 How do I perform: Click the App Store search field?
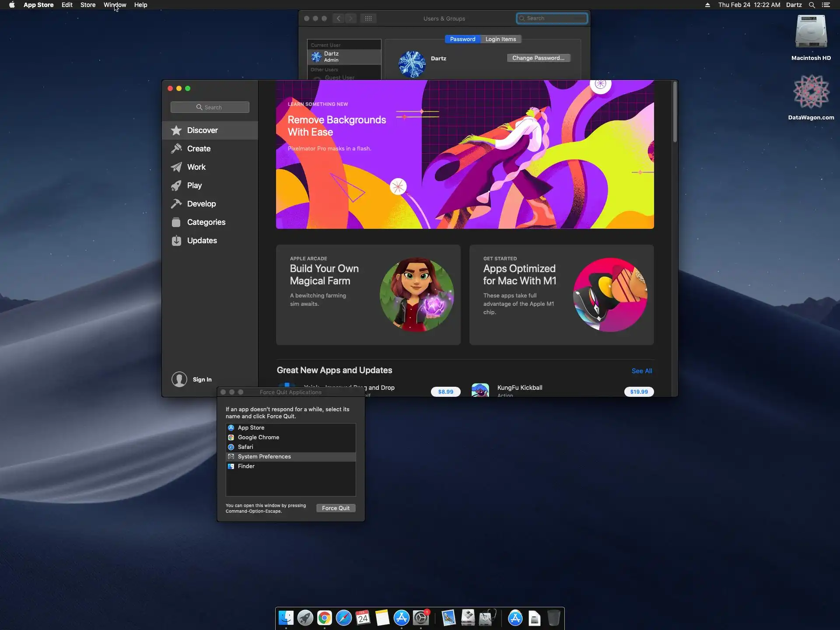click(x=210, y=107)
